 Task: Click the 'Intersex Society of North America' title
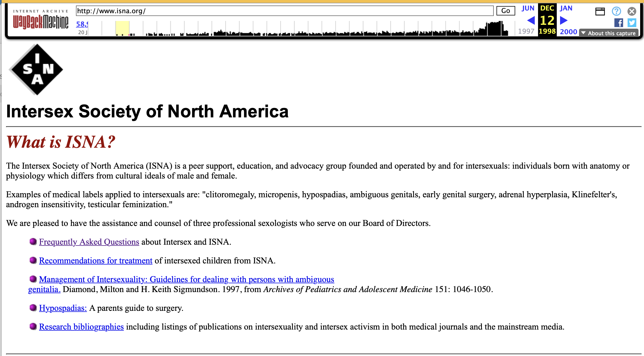(147, 111)
